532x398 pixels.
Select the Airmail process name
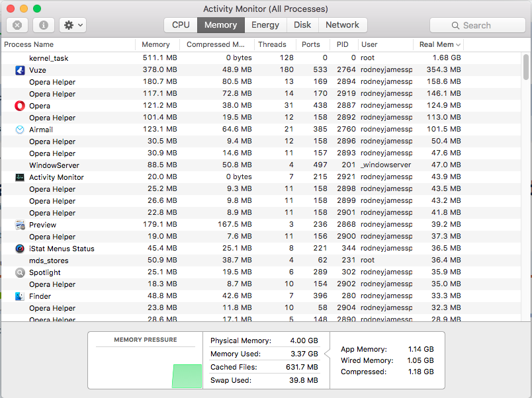click(41, 130)
